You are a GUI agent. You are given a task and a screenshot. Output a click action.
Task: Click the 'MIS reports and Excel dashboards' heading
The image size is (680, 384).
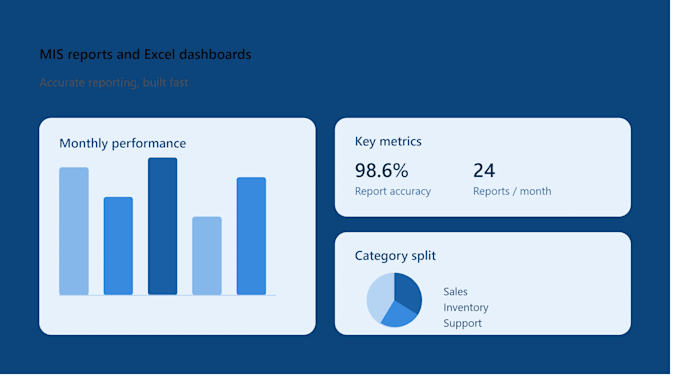pos(145,55)
